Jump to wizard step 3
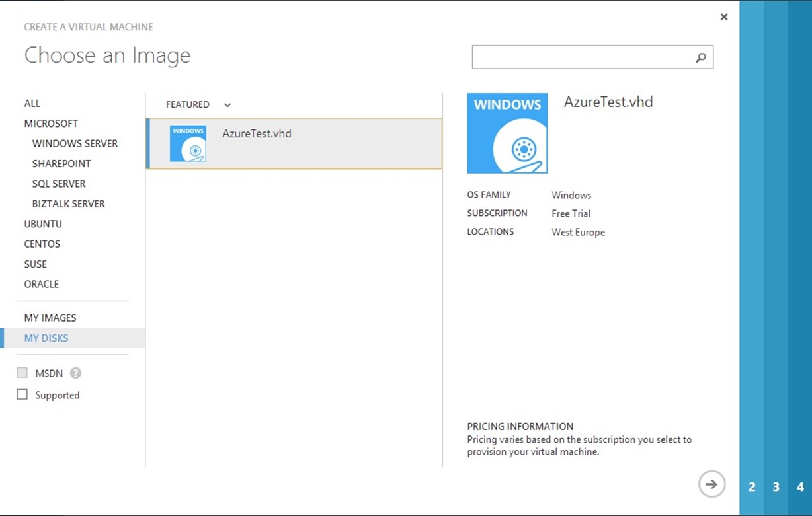The width and height of the screenshot is (812, 516). click(x=776, y=487)
